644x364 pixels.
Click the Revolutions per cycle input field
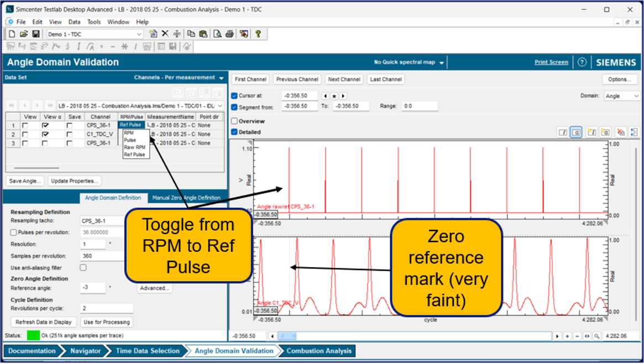pos(106,308)
